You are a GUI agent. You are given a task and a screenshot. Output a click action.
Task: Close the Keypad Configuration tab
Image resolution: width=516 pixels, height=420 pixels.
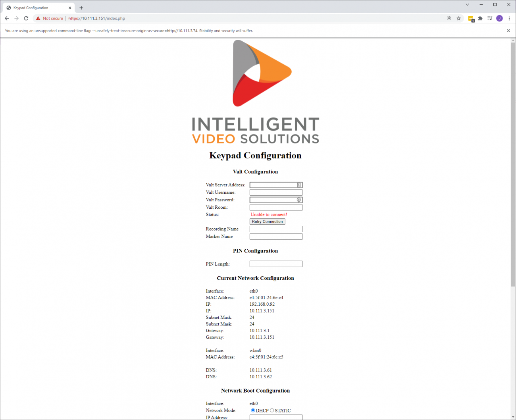point(70,8)
